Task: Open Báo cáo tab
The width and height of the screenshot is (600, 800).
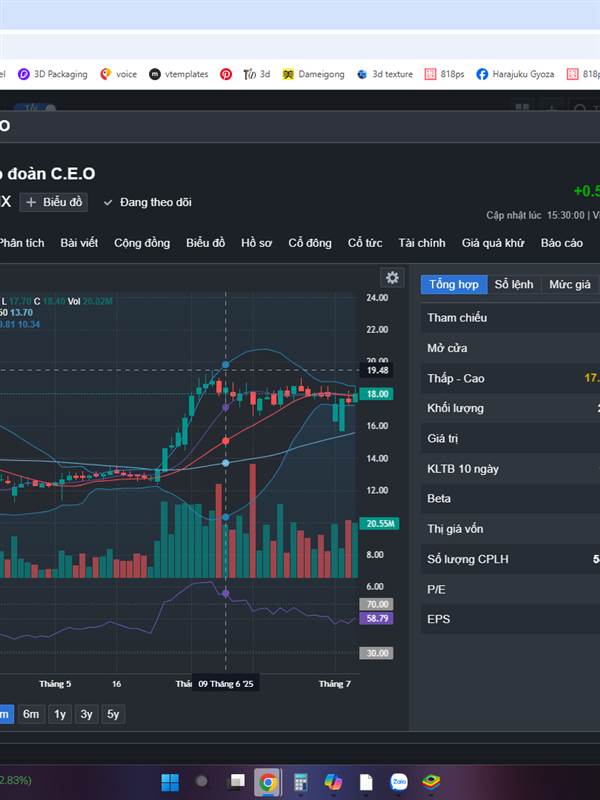Action: point(562,243)
